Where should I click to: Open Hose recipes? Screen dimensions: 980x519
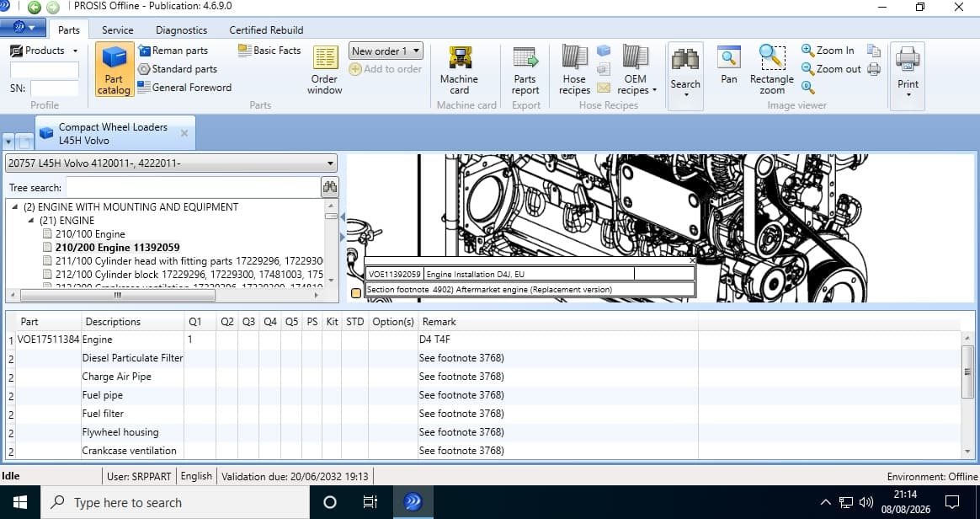pyautogui.click(x=575, y=69)
